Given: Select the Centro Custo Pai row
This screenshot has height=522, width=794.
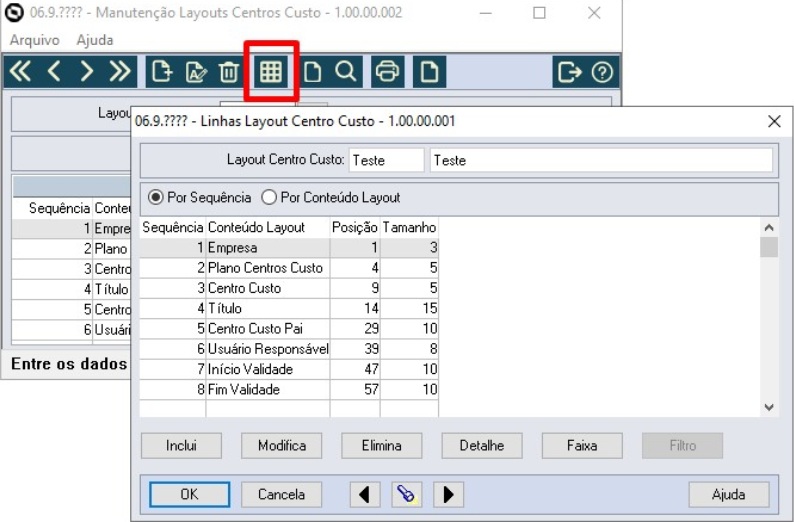Looking at the screenshot, I should coord(289,329).
